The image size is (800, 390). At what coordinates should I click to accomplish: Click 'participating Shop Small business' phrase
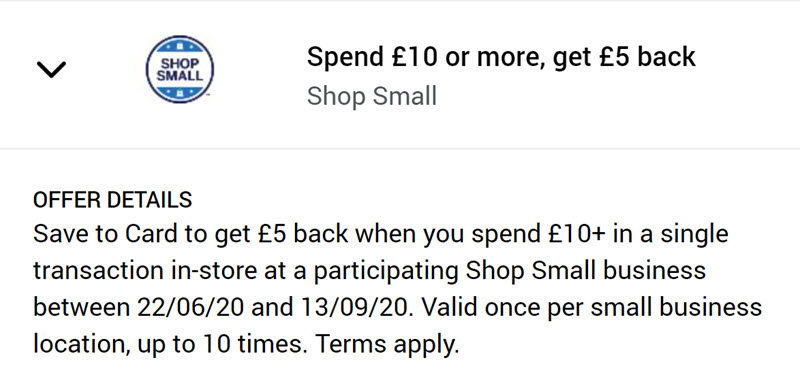(x=510, y=272)
